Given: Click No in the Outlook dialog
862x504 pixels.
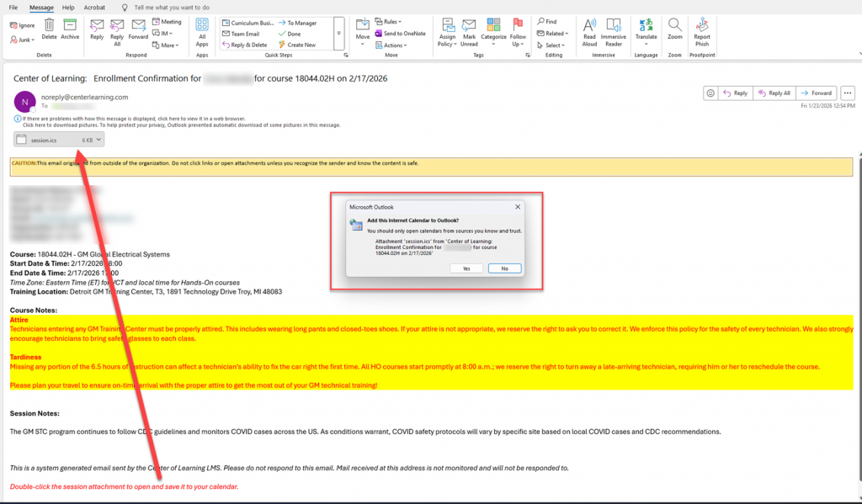Looking at the screenshot, I should pyautogui.click(x=504, y=268).
